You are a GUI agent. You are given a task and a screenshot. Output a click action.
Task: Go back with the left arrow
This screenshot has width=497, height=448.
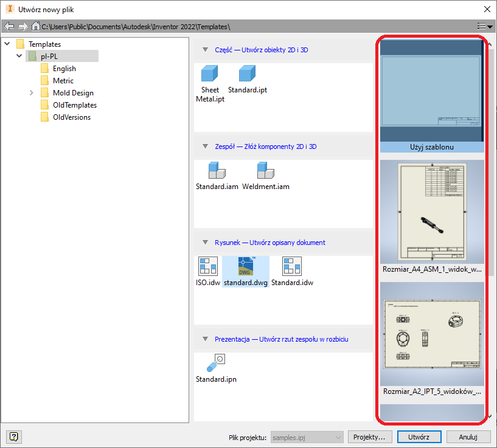point(9,27)
